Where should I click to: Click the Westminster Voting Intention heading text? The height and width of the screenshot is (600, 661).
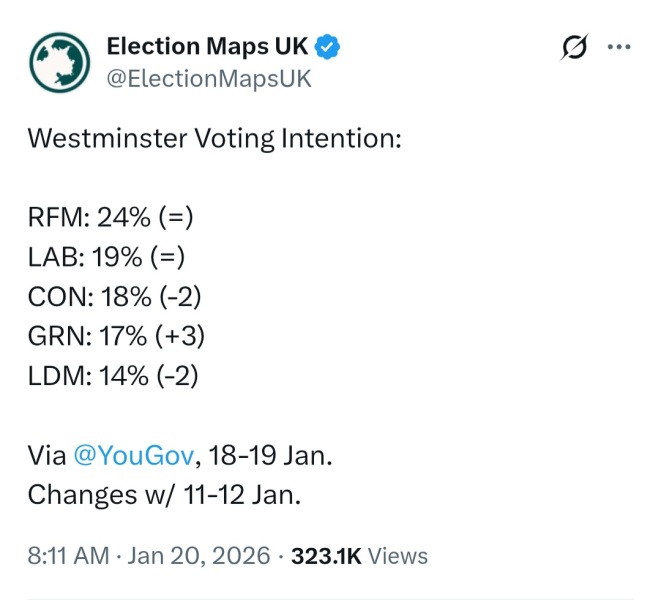click(214, 138)
